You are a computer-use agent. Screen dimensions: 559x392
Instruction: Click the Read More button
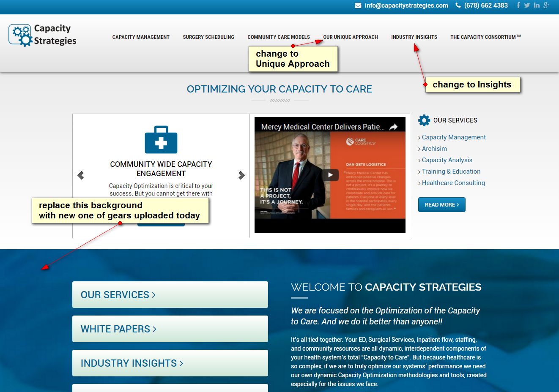click(x=442, y=204)
